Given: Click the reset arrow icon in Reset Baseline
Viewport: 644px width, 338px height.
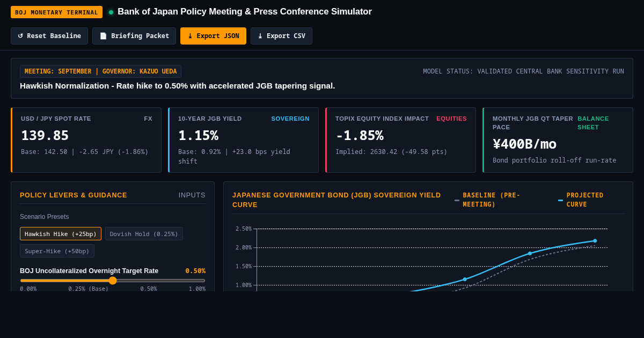Looking at the screenshot, I should click(x=20, y=36).
